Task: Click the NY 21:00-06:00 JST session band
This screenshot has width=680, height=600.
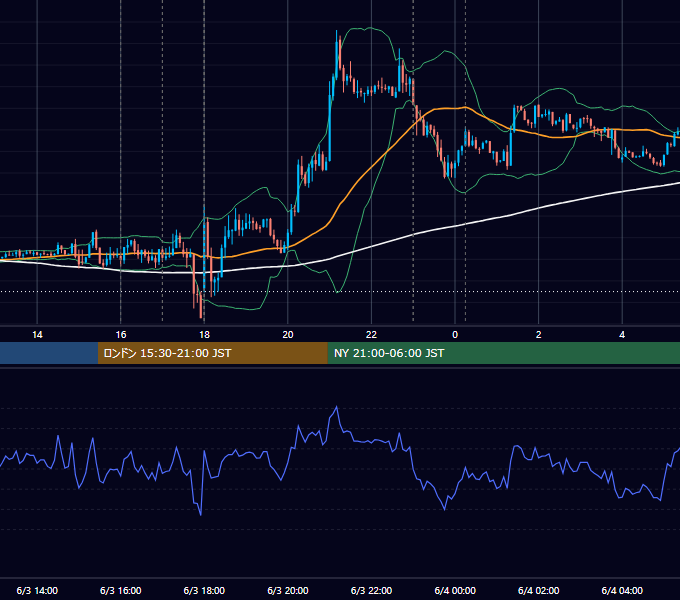Action: 503,353
